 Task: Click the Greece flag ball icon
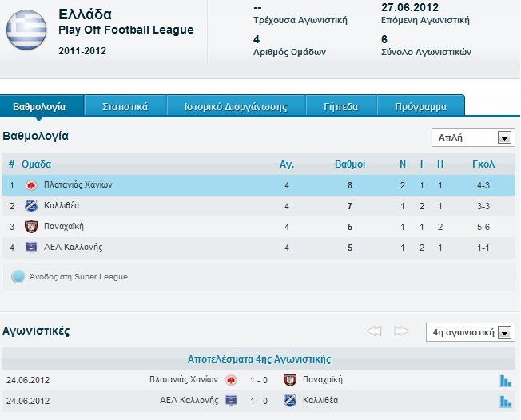click(x=26, y=30)
